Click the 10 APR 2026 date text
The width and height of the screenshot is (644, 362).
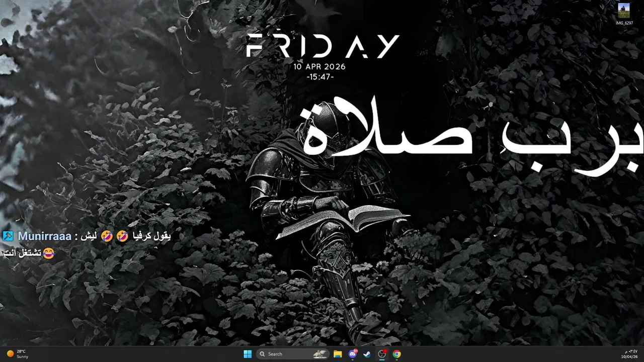[x=320, y=66]
